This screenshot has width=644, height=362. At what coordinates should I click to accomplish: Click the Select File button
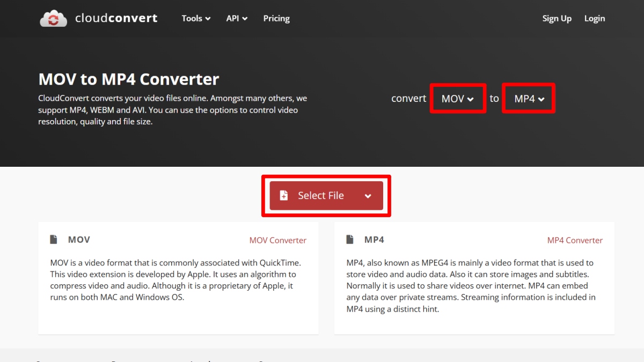pyautogui.click(x=326, y=196)
